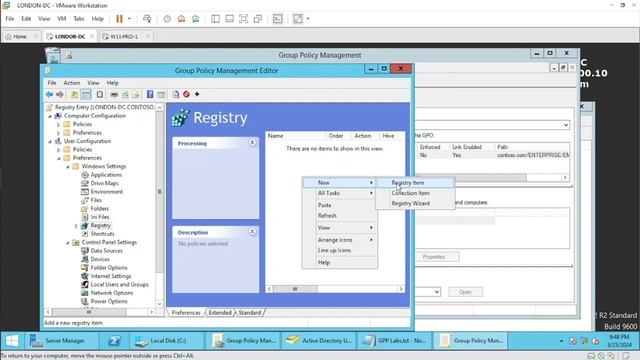The image size is (640, 360).
Task: Open GPP Labs.txt Notepad taskbar button
Action: click(x=394, y=340)
